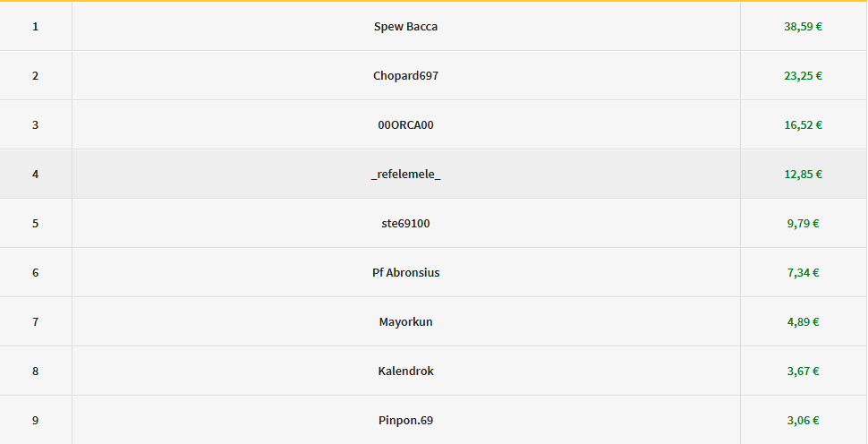The width and height of the screenshot is (868, 444).
Task: Click rank number 1 cell
Action: [36, 27]
